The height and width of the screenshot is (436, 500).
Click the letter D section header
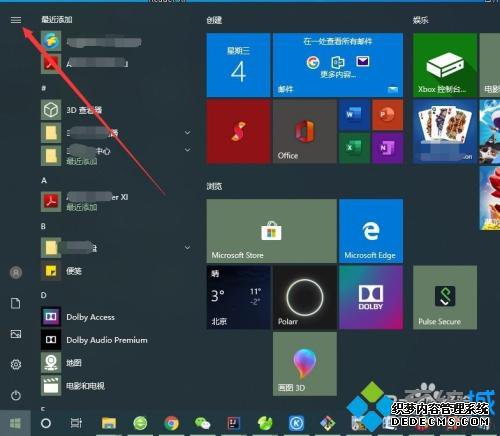click(x=44, y=295)
